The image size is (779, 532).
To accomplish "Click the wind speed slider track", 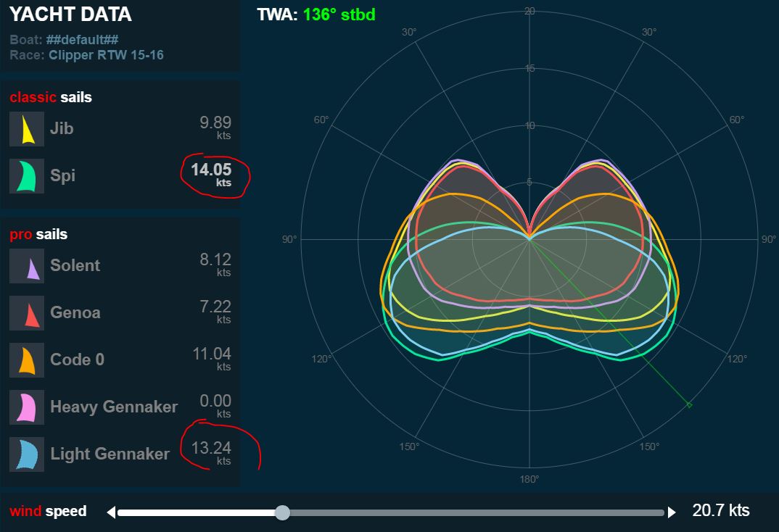I will click(x=391, y=512).
